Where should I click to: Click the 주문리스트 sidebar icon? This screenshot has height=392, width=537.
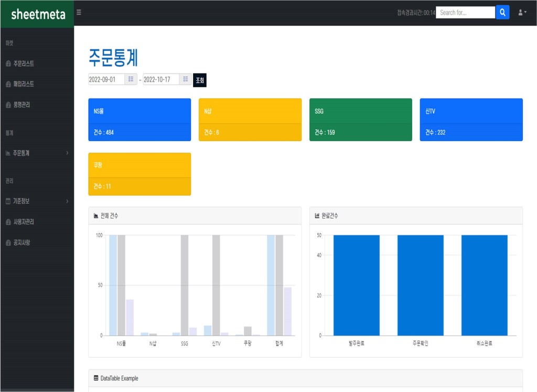tap(8, 64)
